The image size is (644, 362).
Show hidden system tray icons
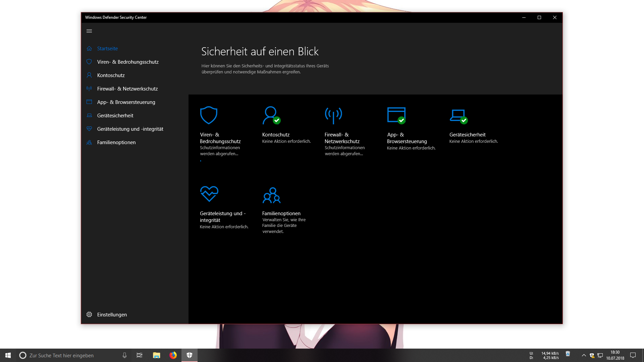584,355
